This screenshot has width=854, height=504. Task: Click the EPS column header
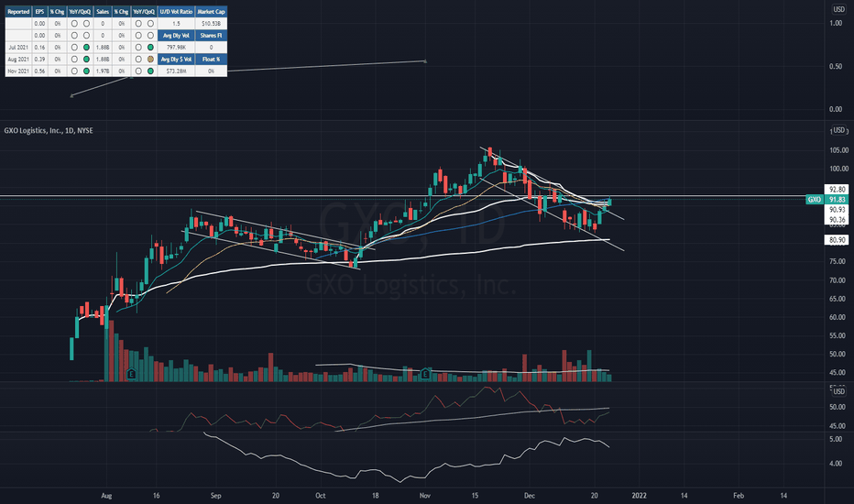pos(39,11)
